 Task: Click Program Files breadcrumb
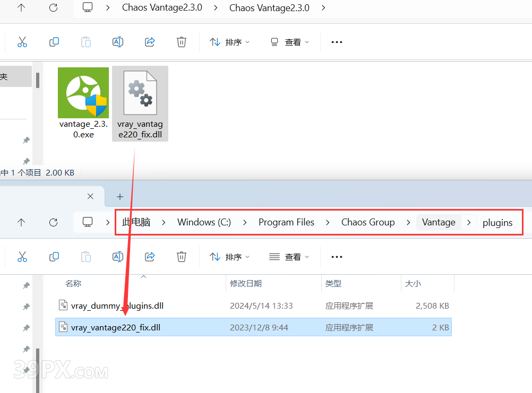tap(286, 222)
